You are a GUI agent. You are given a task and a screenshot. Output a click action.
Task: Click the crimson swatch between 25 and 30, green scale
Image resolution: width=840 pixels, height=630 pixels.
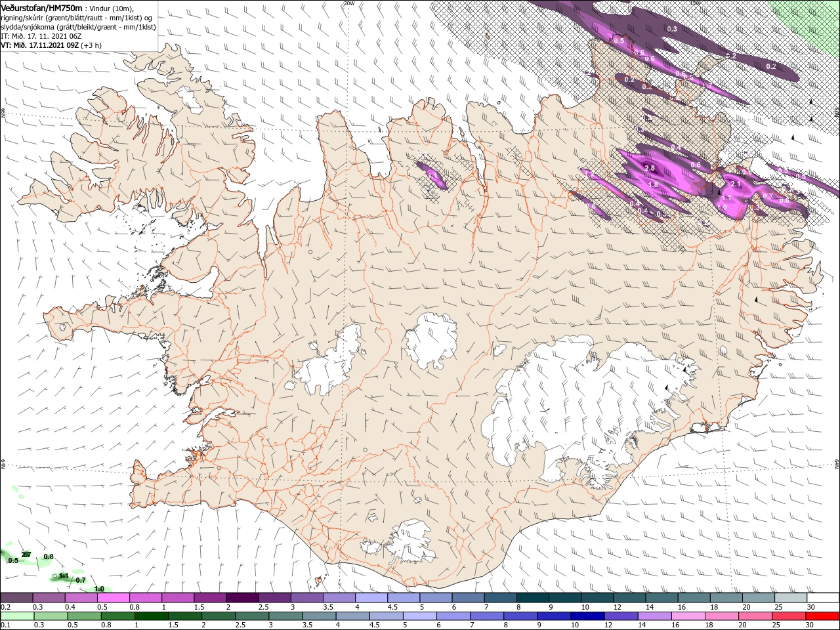787,616
